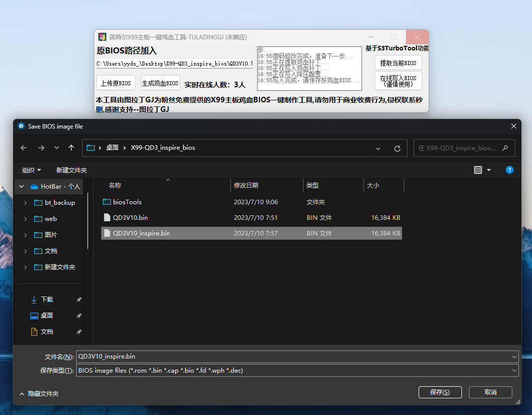532x415 pixels.
Task: Collapse the HotBar personal tree node
Action: (x=21, y=187)
